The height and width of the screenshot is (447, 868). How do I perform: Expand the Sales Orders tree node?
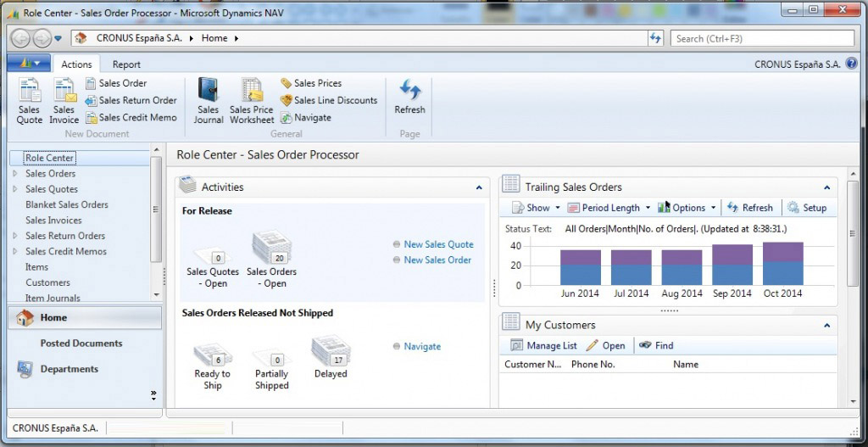point(15,173)
